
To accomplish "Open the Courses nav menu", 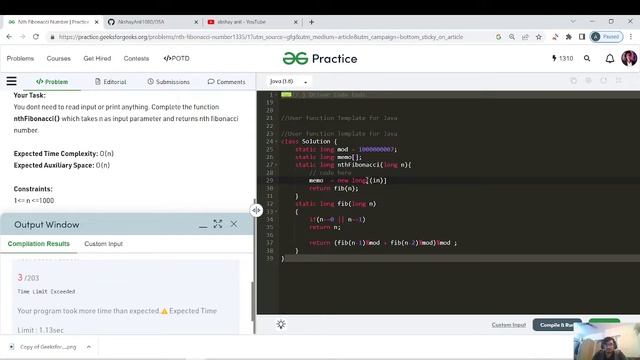I will [58, 58].
